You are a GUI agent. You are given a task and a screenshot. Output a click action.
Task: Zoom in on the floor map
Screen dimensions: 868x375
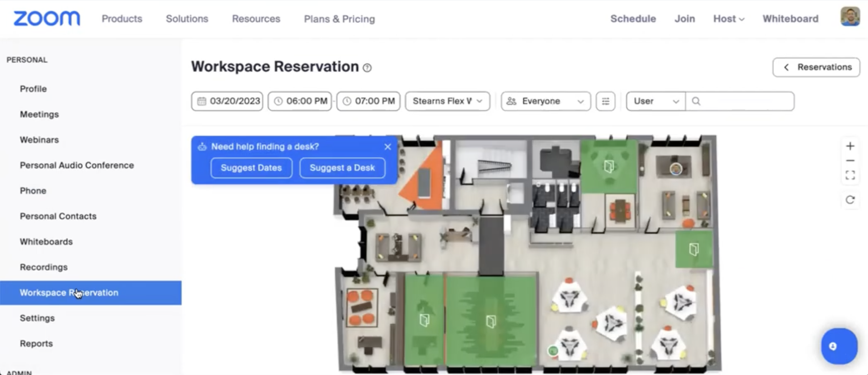[x=850, y=146]
